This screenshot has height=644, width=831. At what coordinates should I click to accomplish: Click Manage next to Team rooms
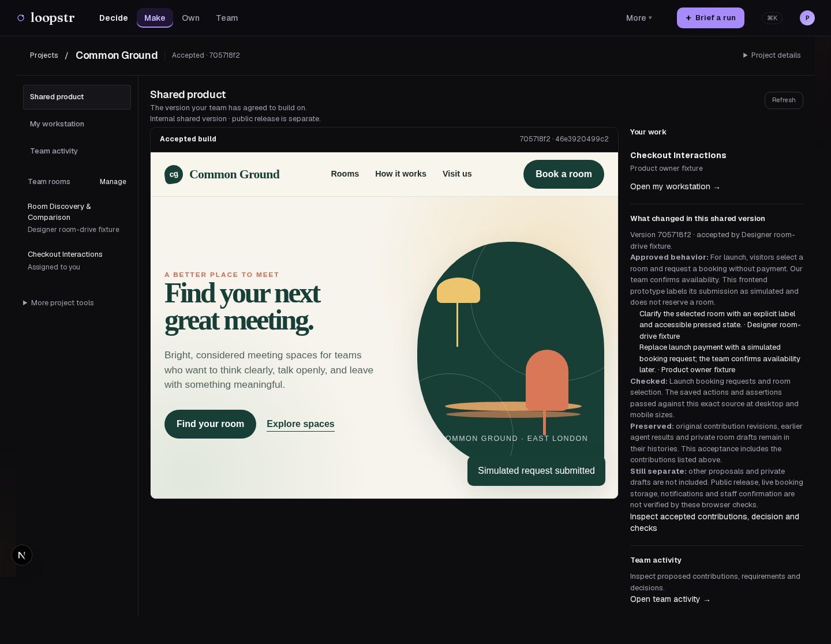113,182
